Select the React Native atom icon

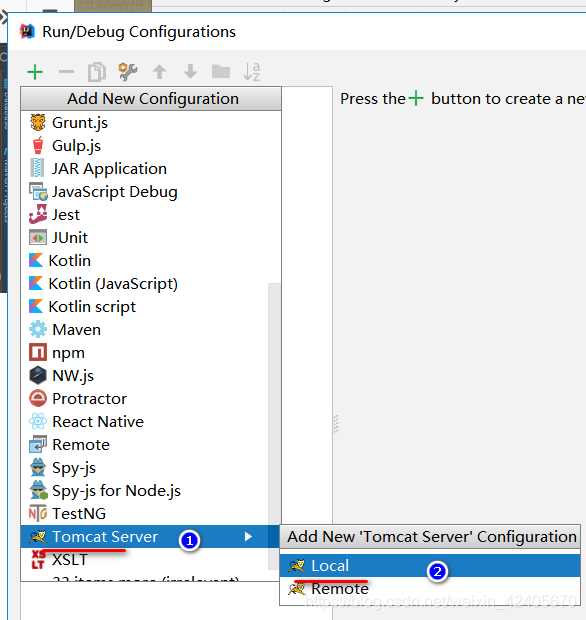(x=38, y=421)
